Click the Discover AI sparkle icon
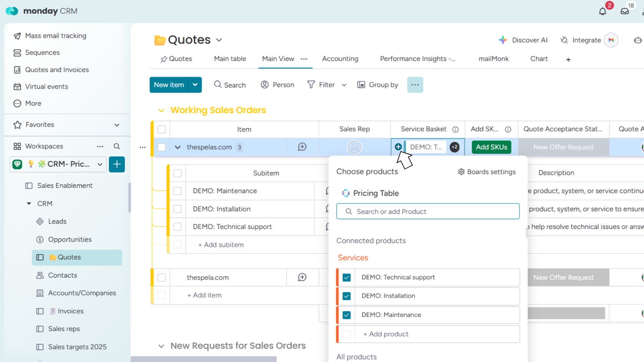 tap(502, 40)
